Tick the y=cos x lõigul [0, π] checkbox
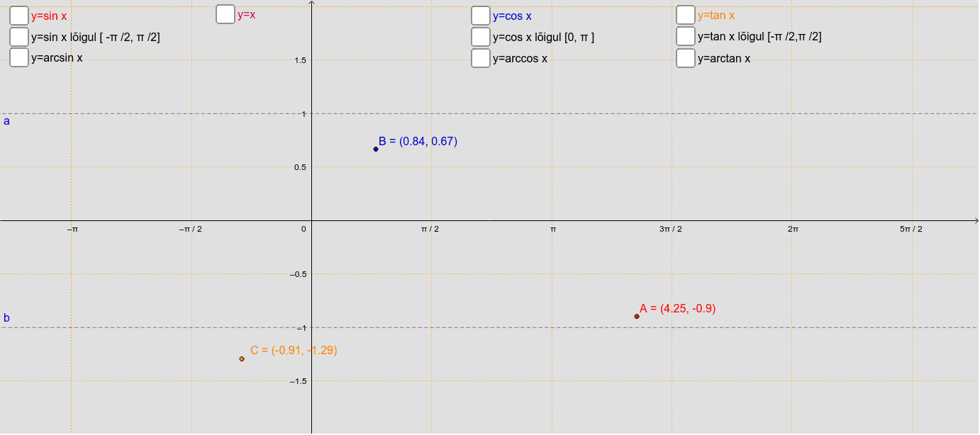The width and height of the screenshot is (980, 435). click(481, 37)
